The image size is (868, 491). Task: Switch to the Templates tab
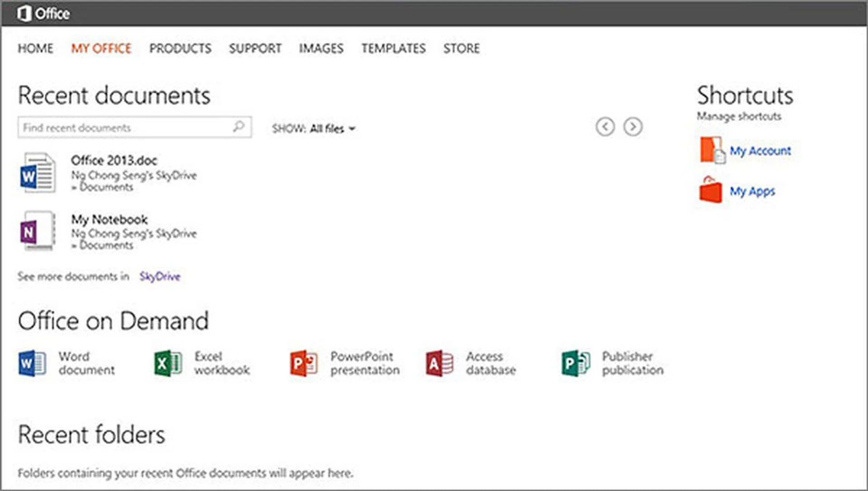(393, 48)
